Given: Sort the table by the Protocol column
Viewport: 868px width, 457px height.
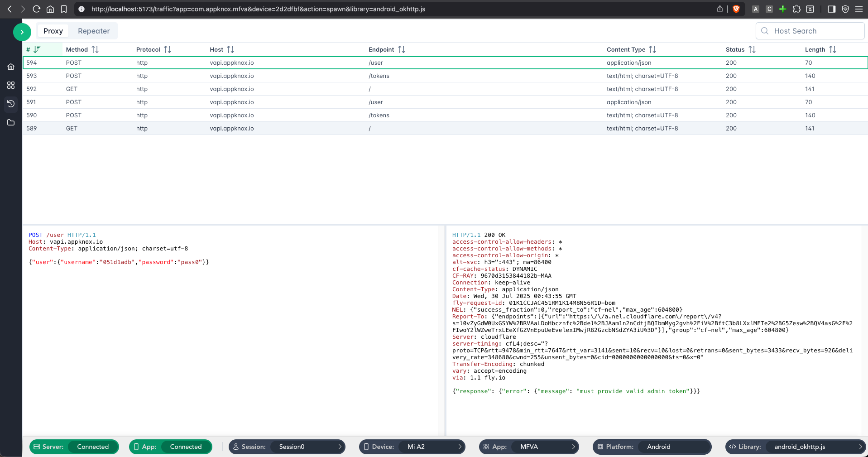Looking at the screenshot, I should click(168, 49).
